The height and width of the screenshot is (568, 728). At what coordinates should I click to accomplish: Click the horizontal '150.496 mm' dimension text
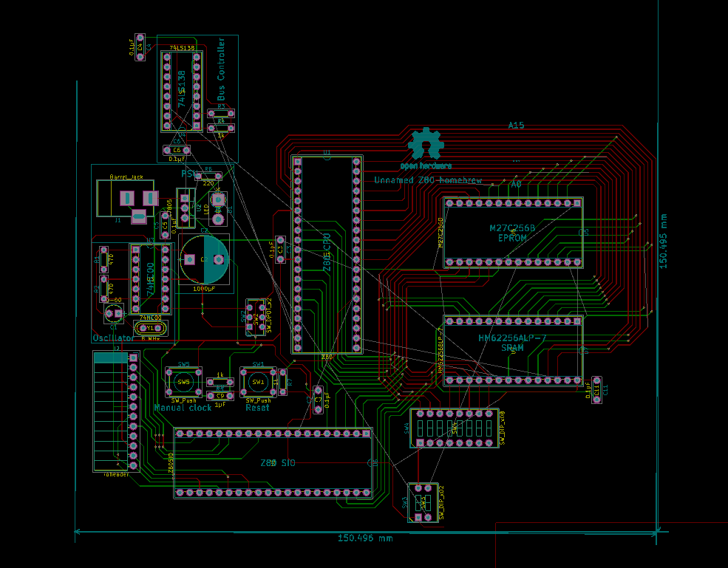(365, 538)
